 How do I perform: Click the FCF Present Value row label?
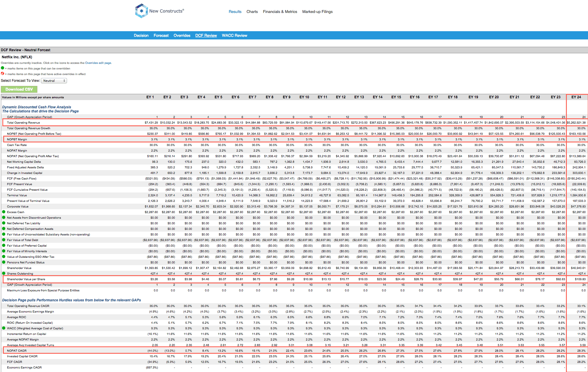point(19,184)
